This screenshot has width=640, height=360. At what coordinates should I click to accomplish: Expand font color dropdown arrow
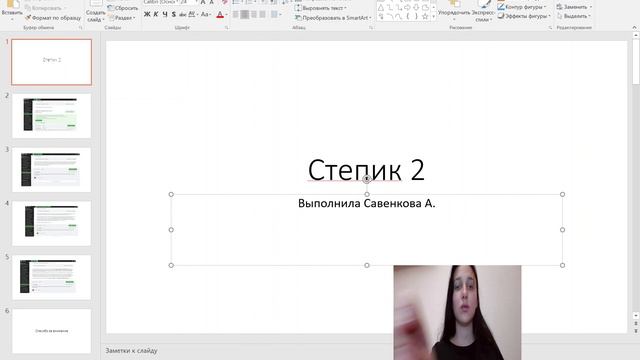(227, 15)
